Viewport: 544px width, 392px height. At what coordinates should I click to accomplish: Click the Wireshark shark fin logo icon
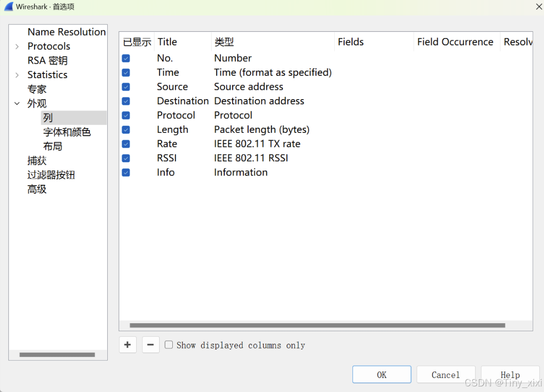[9, 7]
